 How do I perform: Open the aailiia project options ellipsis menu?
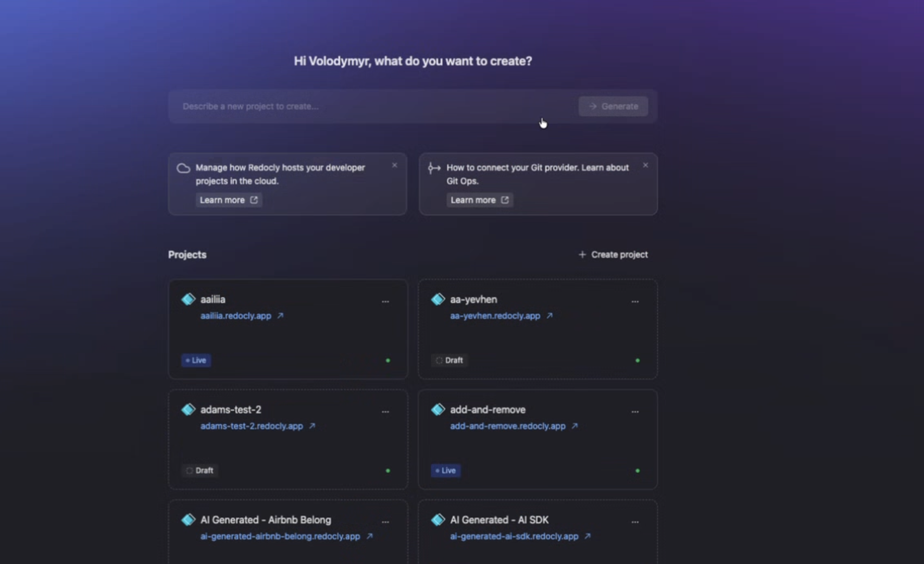coord(385,301)
